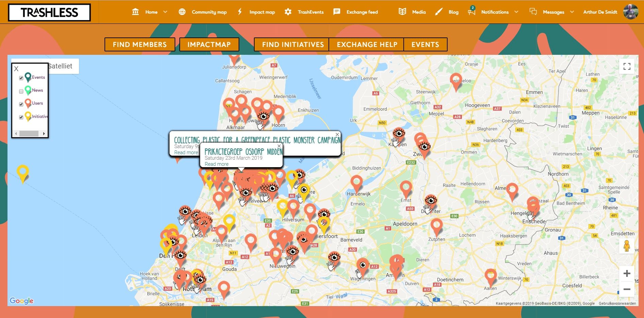Uncheck the Users layer checkbox
This screenshot has width=644, height=318.
tap(21, 104)
